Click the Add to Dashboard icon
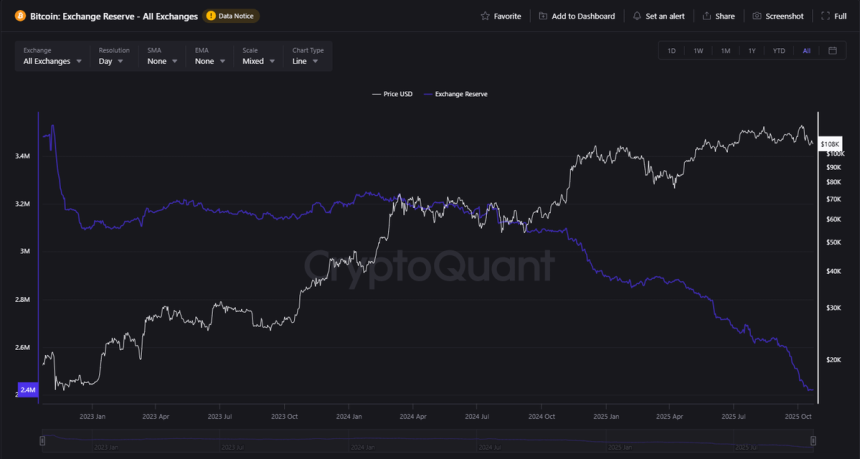The image size is (860, 459). click(x=543, y=16)
